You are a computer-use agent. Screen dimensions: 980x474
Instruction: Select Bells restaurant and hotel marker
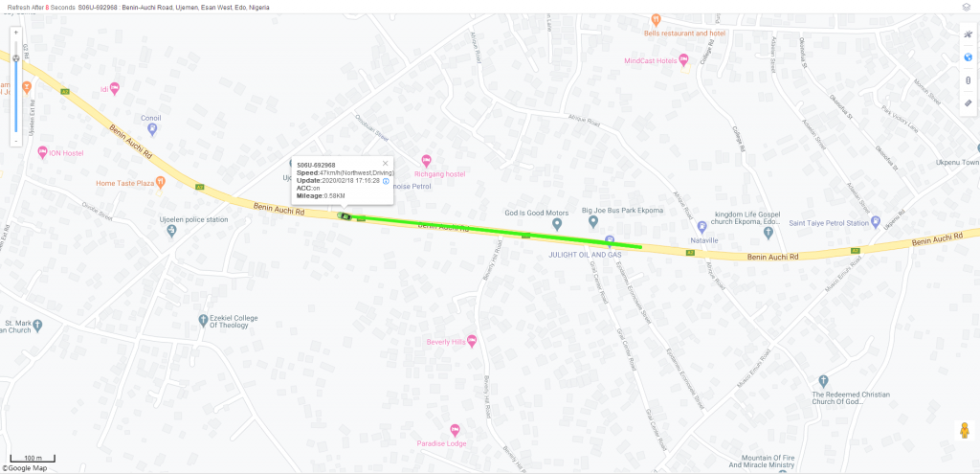(x=656, y=20)
